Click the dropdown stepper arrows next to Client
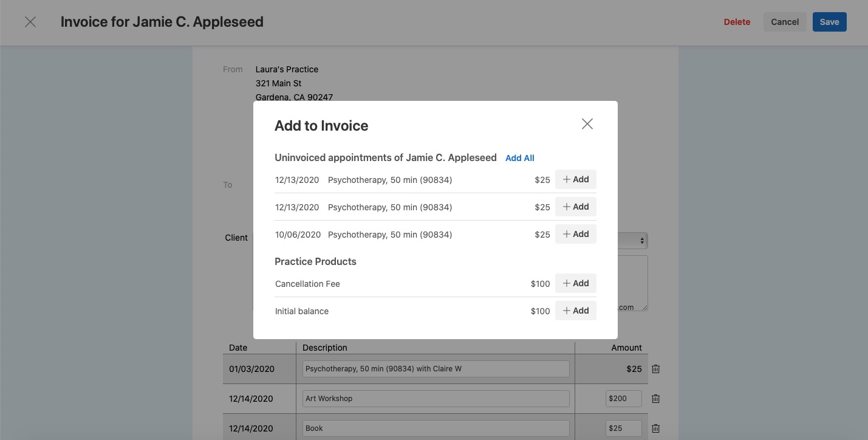This screenshot has width=868, height=440. pos(641,240)
